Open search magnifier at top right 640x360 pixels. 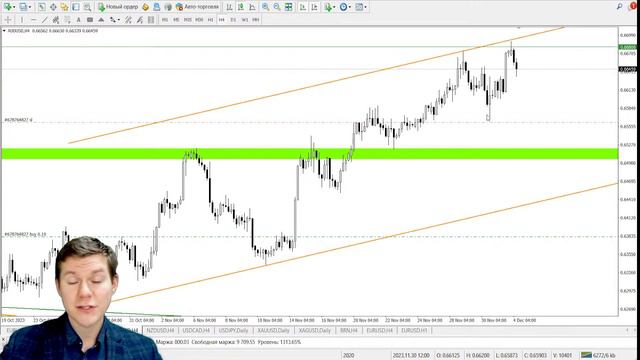(619, 7)
